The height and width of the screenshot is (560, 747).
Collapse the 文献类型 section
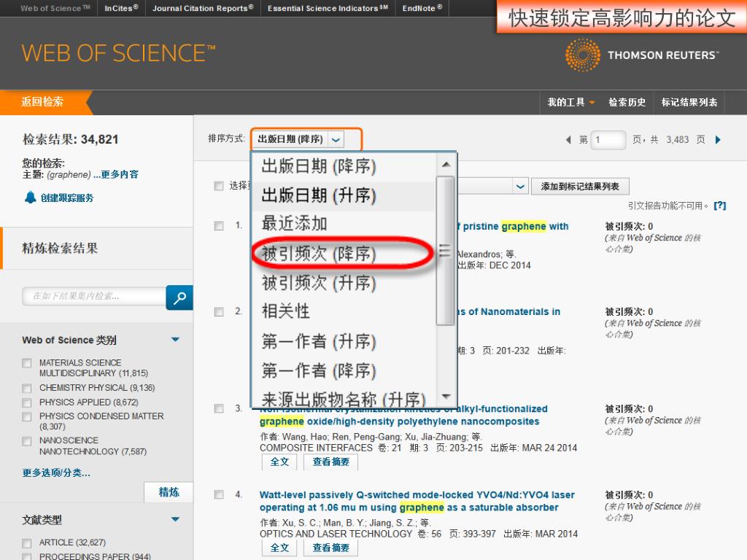click(x=175, y=519)
